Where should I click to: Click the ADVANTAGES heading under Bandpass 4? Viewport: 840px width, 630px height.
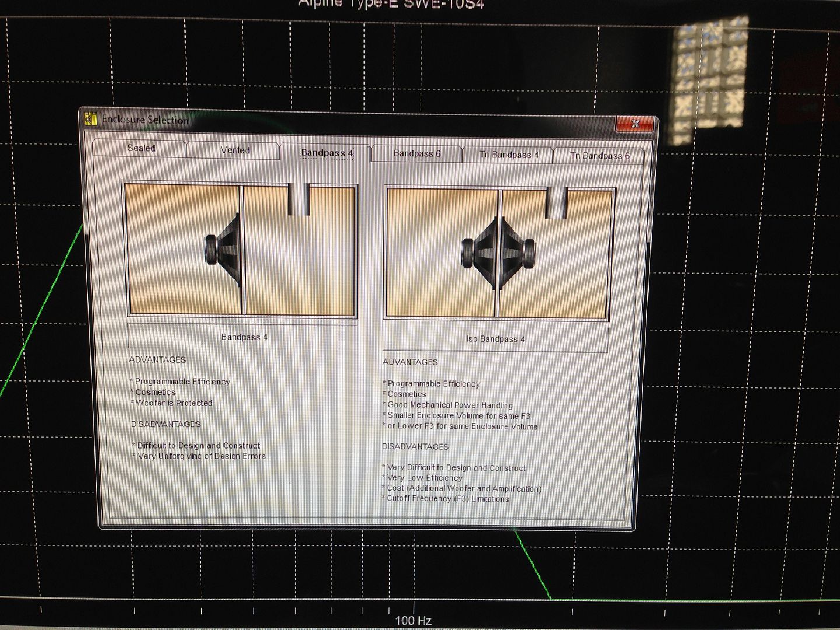pos(156,360)
